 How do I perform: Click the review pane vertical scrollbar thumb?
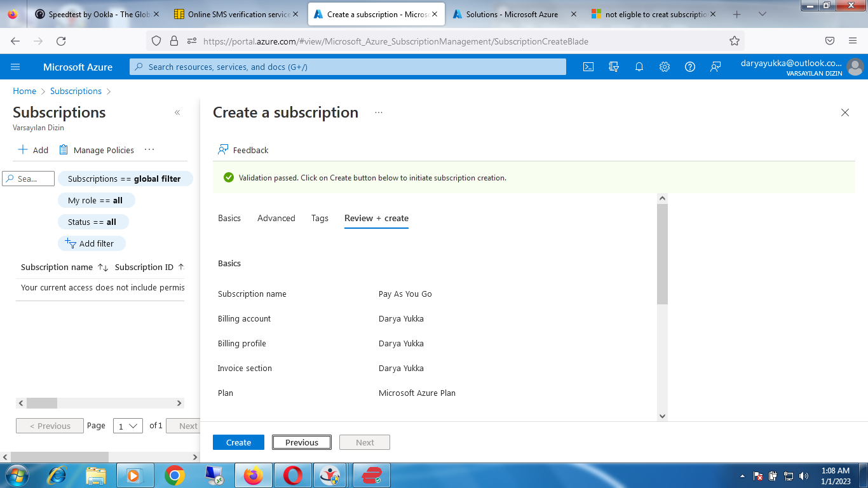click(662, 254)
